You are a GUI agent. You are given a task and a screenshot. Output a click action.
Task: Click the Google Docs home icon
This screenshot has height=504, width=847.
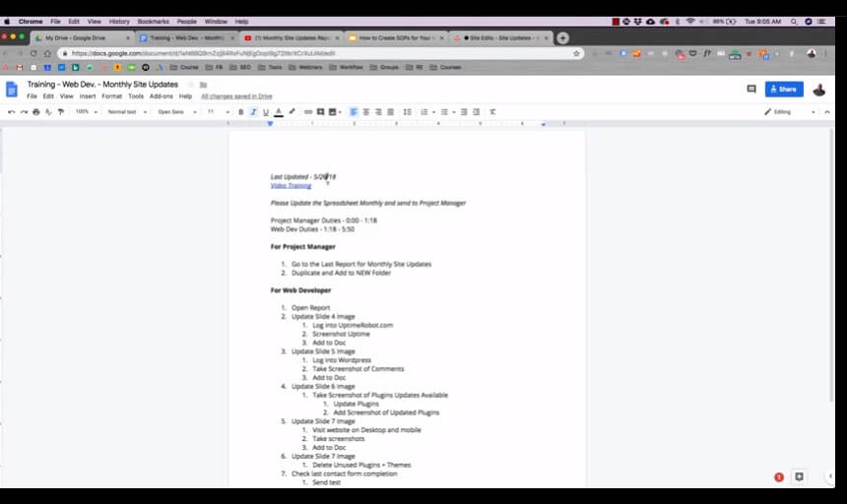12,89
